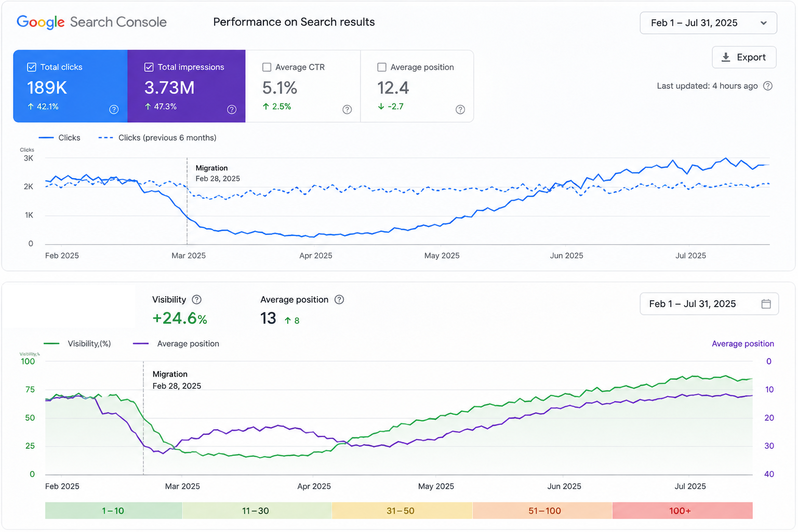The height and width of the screenshot is (532, 798).
Task: Uncheck the Total impressions checkbox
Action: (x=149, y=67)
